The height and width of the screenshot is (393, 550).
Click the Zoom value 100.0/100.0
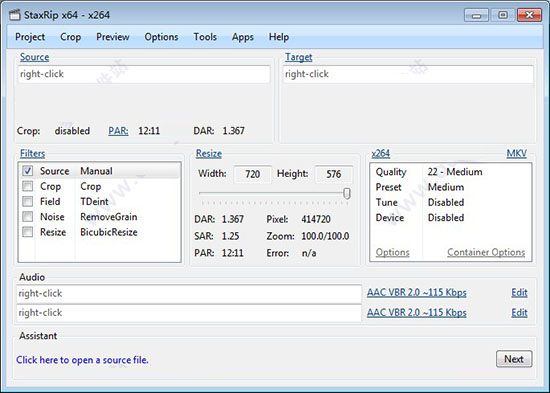click(x=325, y=236)
